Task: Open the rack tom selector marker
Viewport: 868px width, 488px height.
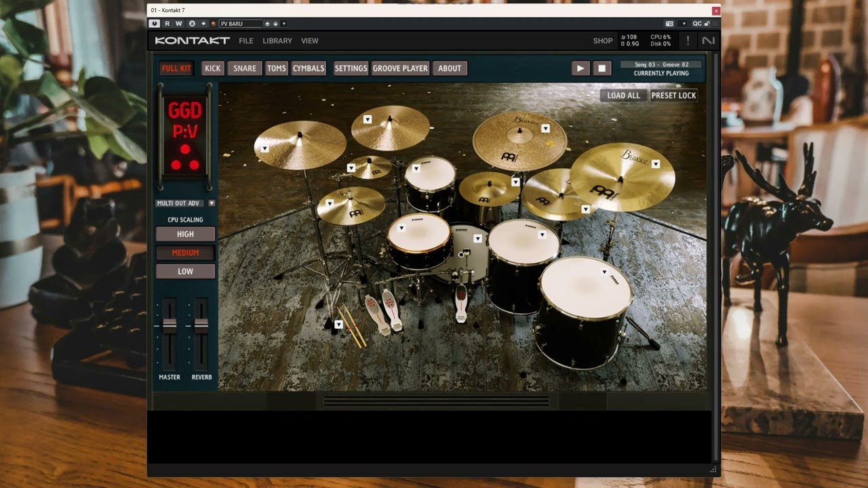Action: (x=416, y=168)
